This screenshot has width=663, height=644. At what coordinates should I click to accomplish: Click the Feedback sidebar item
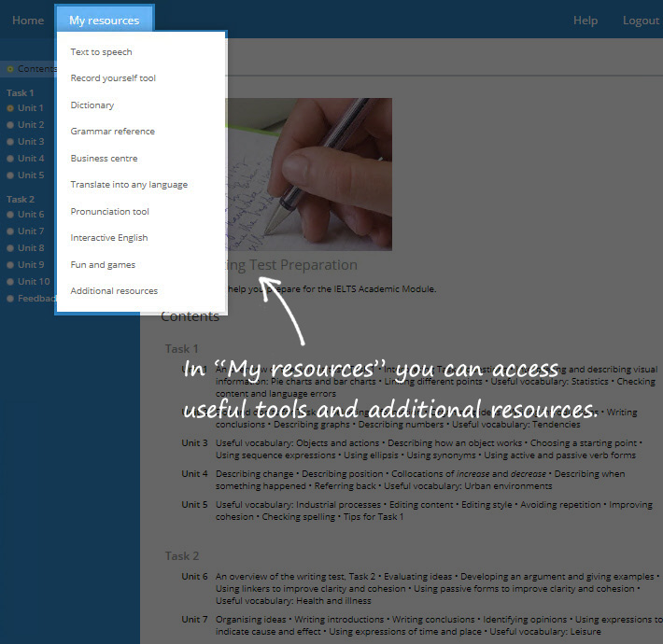tap(35, 299)
